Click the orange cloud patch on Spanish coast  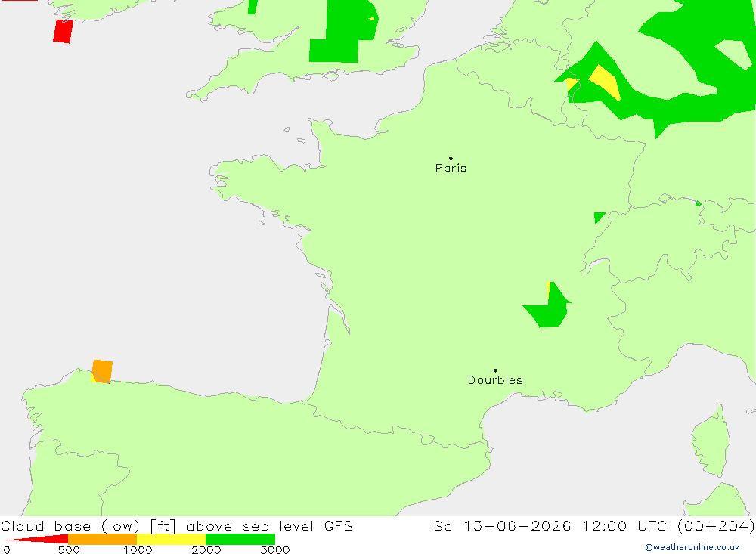[x=102, y=371]
